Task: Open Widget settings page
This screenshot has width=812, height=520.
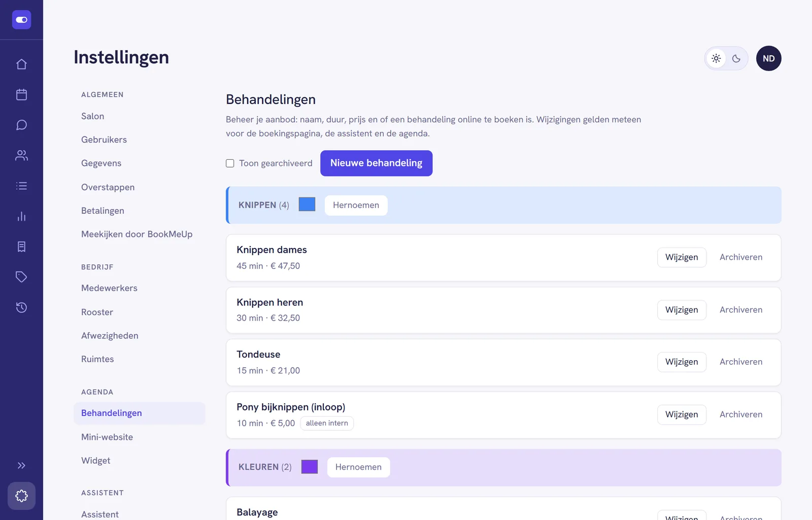Action: coord(140,461)
